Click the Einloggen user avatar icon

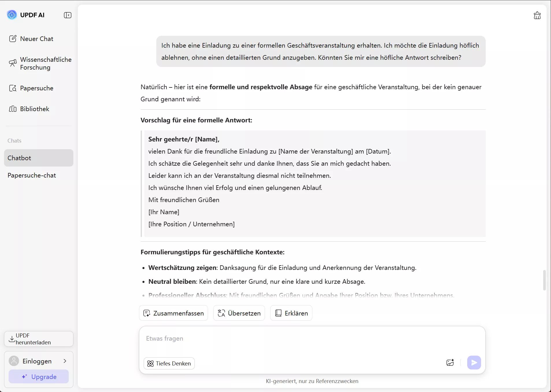pos(13,361)
